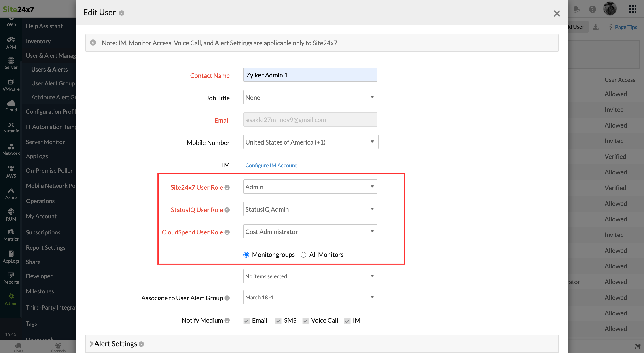The height and width of the screenshot is (353, 644).
Task: Click the Configure IM Account link
Action: [x=271, y=165]
